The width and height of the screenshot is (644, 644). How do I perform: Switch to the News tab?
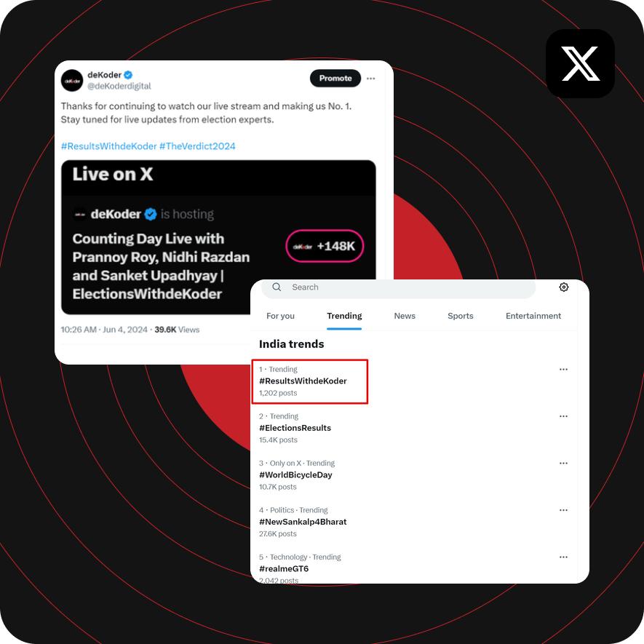[405, 316]
